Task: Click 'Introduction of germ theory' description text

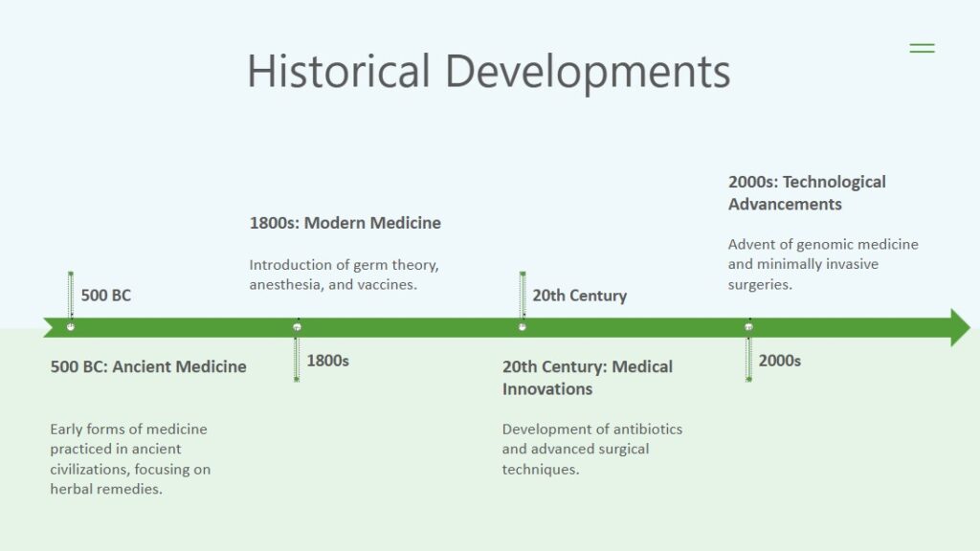Action: coord(344,275)
